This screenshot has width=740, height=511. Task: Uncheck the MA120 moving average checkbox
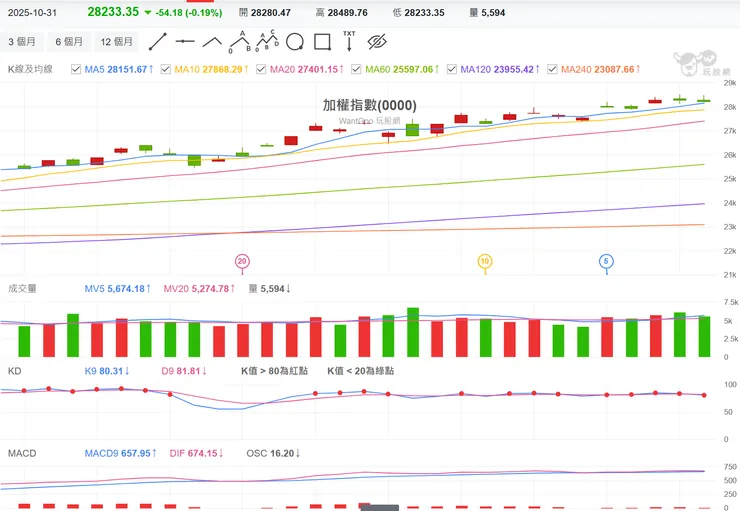click(452, 69)
